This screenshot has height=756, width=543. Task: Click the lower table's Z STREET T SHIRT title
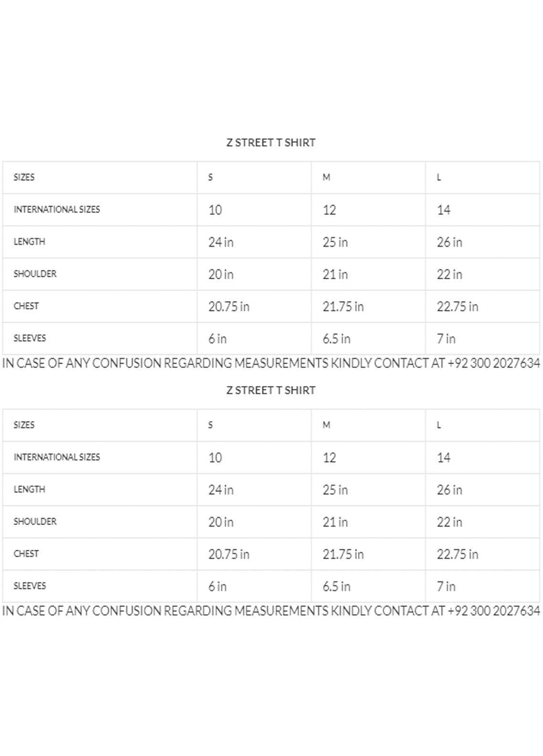pyautogui.click(x=270, y=390)
